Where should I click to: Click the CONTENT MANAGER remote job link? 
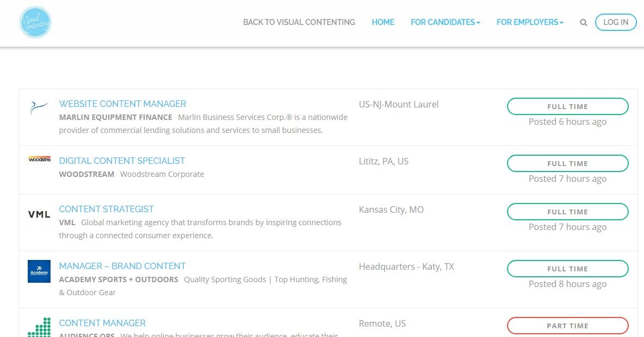click(102, 323)
